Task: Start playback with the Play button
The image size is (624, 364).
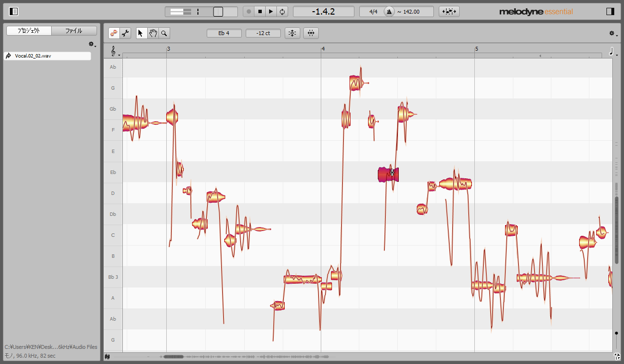Action: pyautogui.click(x=271, y=11)
